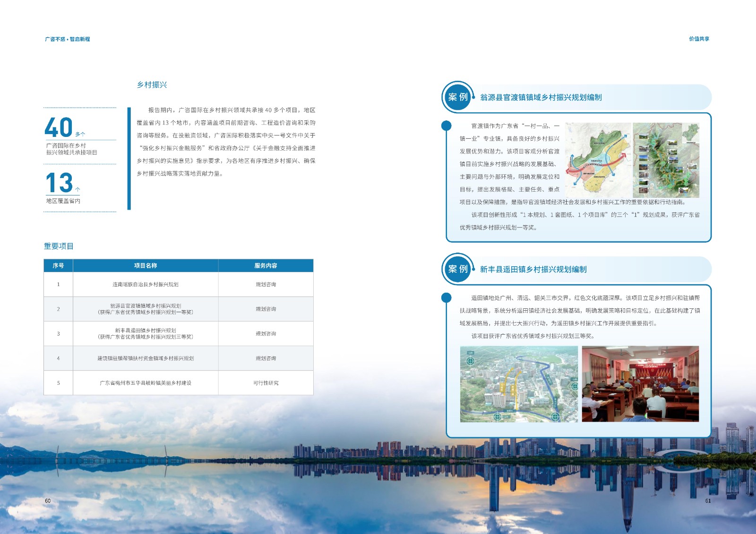Click the large number 40 statistic
Image resolution: width=756 pixels, height=534 pixels.
59,127
